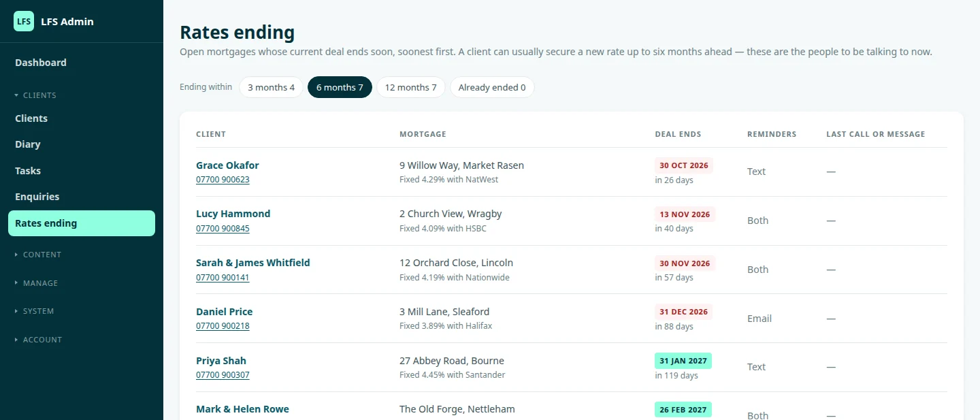Filter by ending within 3 months
Viewport: 980px width, 420px height.
point(271,87)
